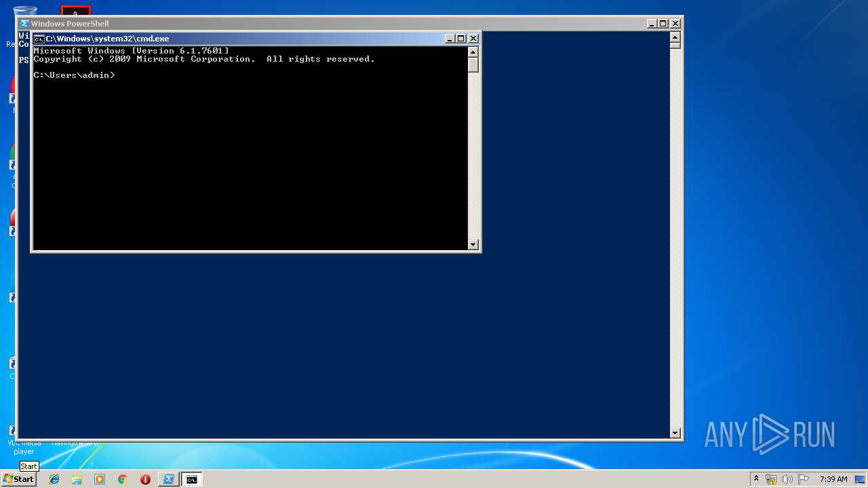The image size is (868, 488).
Task: Click the cmd.exe scrollbar thumb
Action: (473, 65)
